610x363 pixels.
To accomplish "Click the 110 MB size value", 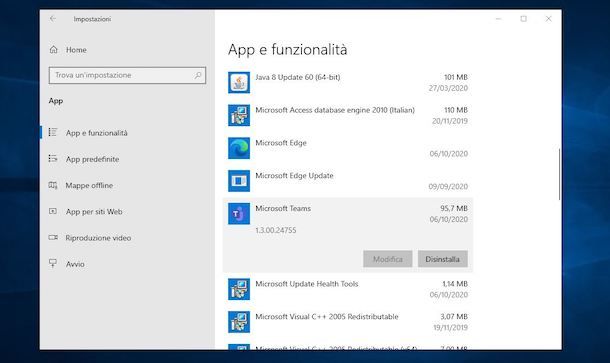I will [x=456, y=110].
